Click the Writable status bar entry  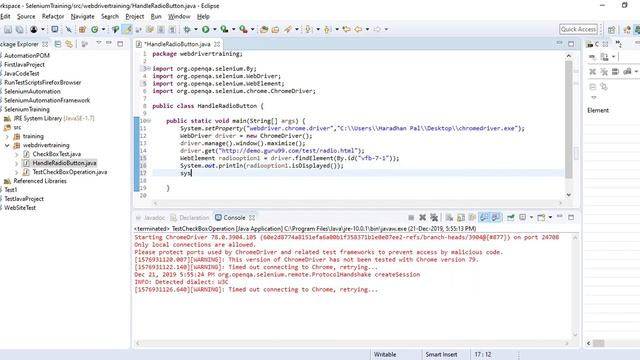pyautogui.click(x=385, y=354)
